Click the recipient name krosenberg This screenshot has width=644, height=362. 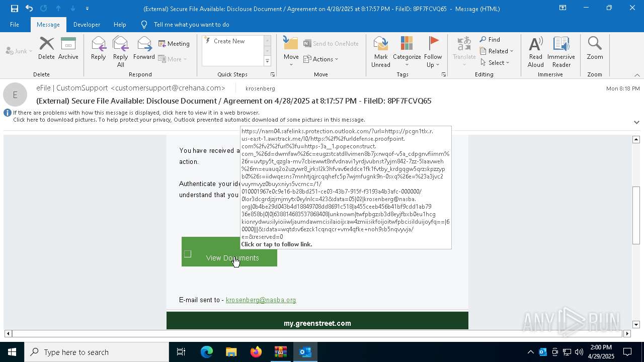pos(260,88)
